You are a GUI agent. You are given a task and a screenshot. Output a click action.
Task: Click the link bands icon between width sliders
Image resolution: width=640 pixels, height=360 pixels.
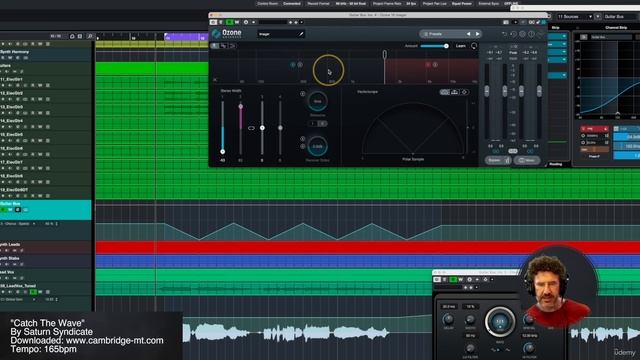tap(251, 128)
